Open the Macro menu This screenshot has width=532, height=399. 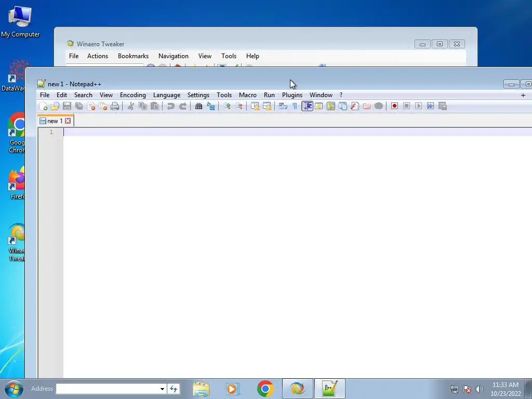click(x=248, y=95)
